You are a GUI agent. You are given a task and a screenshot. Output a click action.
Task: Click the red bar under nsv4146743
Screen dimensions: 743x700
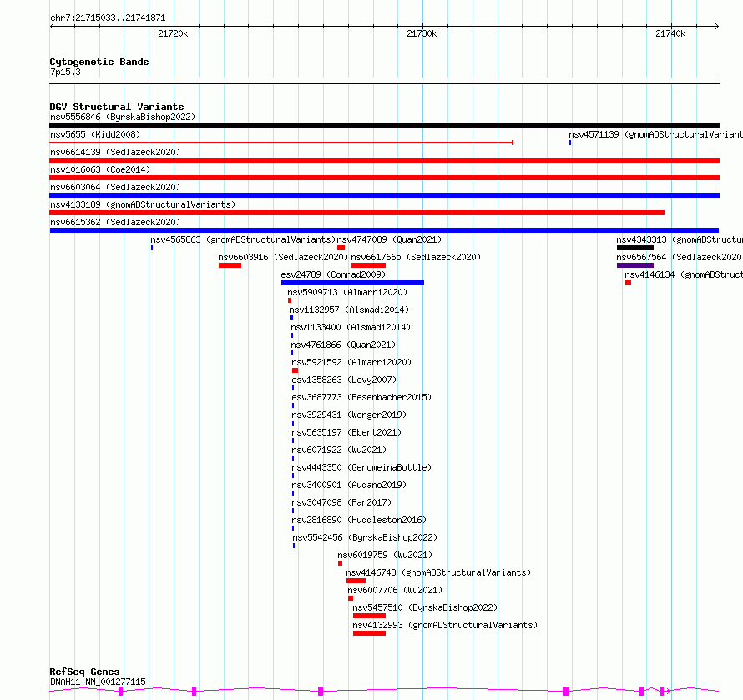[x=356, y=581]
